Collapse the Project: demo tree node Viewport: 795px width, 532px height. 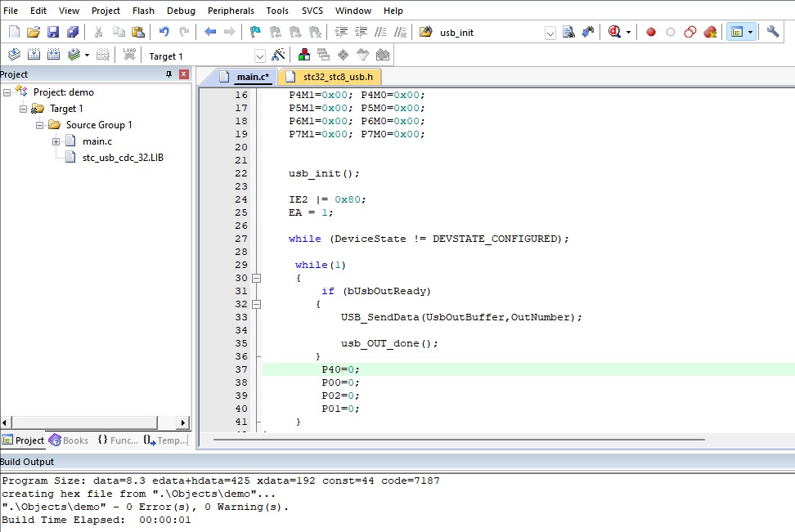pos(7,92)
